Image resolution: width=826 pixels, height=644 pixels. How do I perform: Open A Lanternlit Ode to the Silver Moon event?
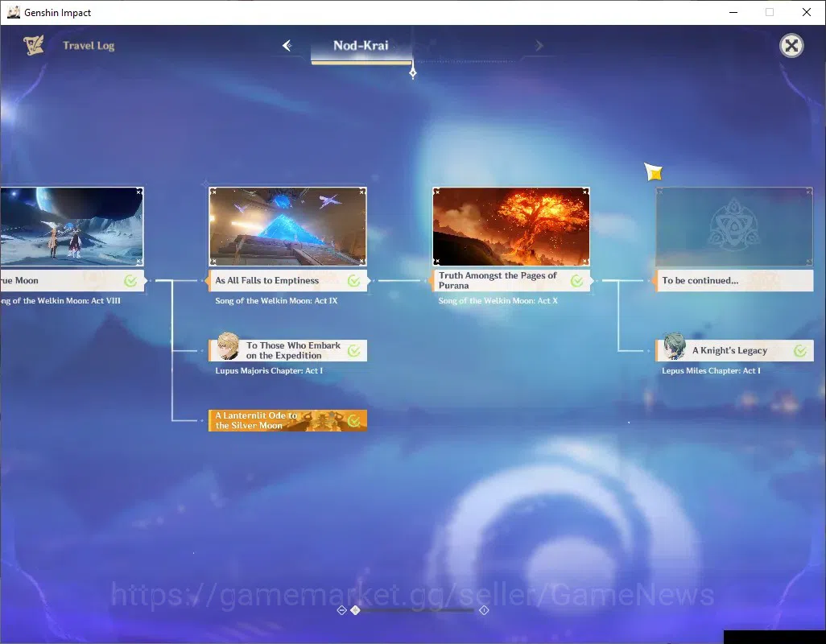point(287,420)
